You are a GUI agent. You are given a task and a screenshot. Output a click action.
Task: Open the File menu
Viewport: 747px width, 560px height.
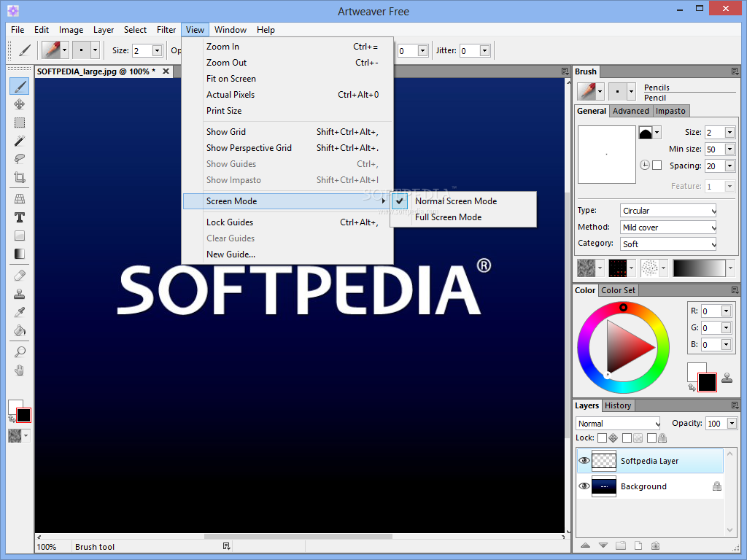[18, 29]
